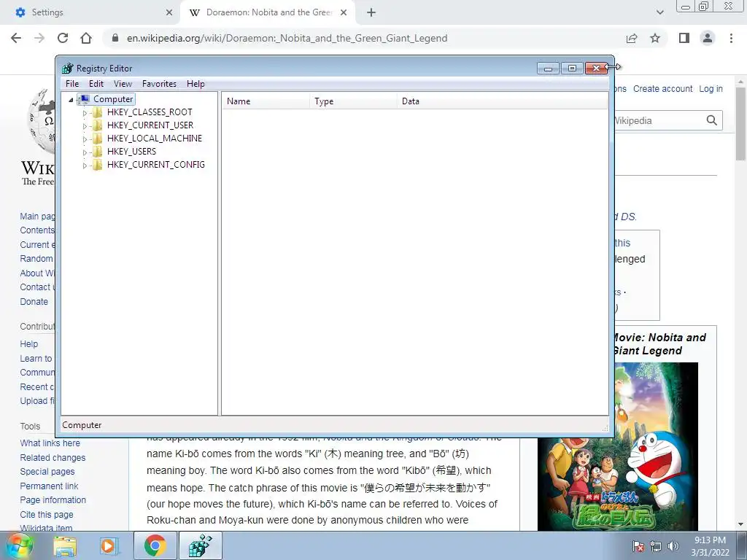The height and width of the screenshot is (560, 747).
Task: Open the File menu in Registry Editor
Action: (72, 84)
